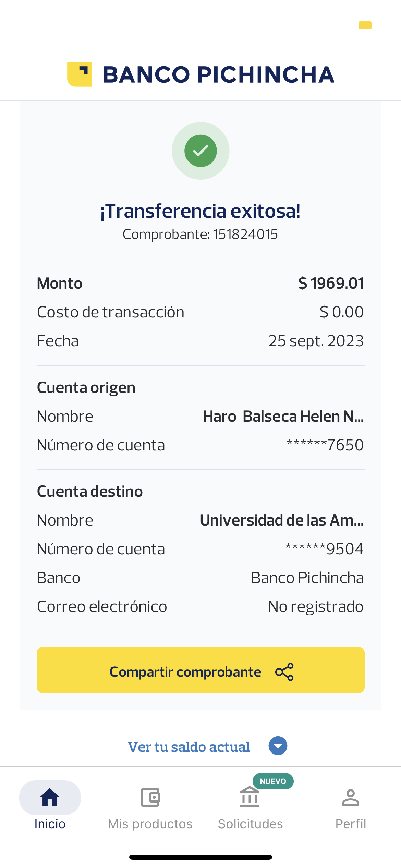
Task: Switch to the Mis productos tab
Action: [150, 824]
